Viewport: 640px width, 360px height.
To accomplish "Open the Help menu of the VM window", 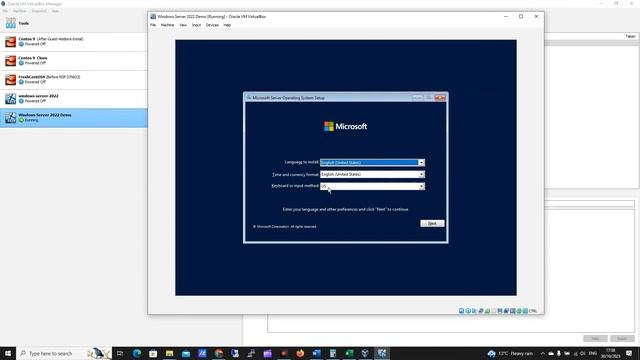I will pos(227,25).
